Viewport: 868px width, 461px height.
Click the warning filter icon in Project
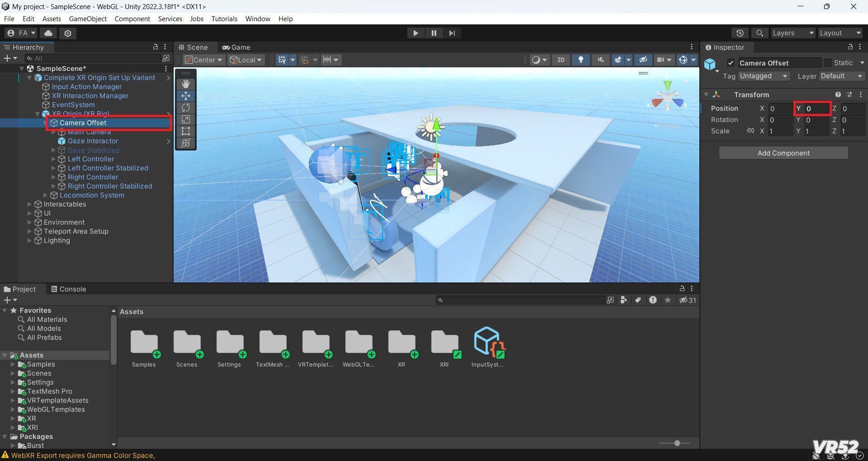(x=653, y=300)
